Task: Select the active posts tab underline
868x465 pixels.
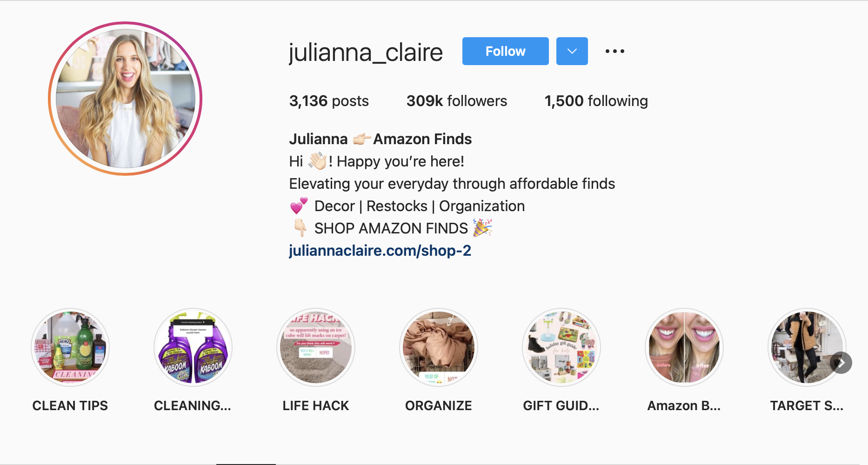Action: click(x=246, y=463)
